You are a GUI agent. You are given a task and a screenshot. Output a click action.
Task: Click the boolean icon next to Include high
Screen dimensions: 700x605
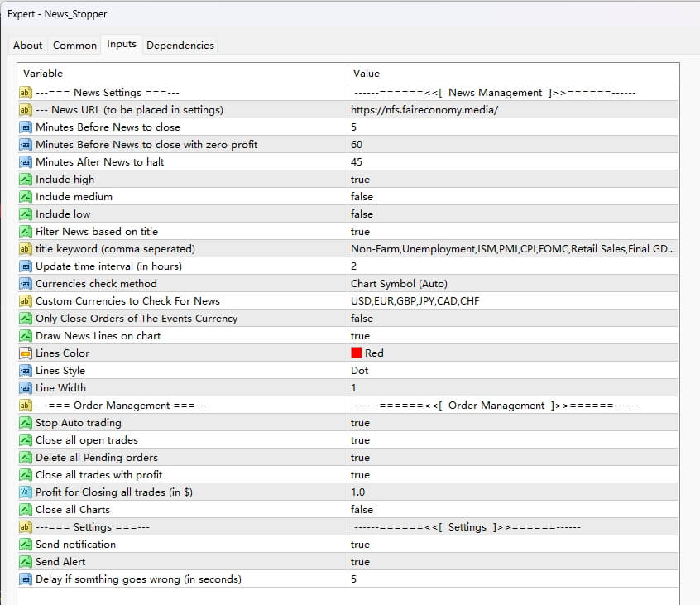point(25,180)
